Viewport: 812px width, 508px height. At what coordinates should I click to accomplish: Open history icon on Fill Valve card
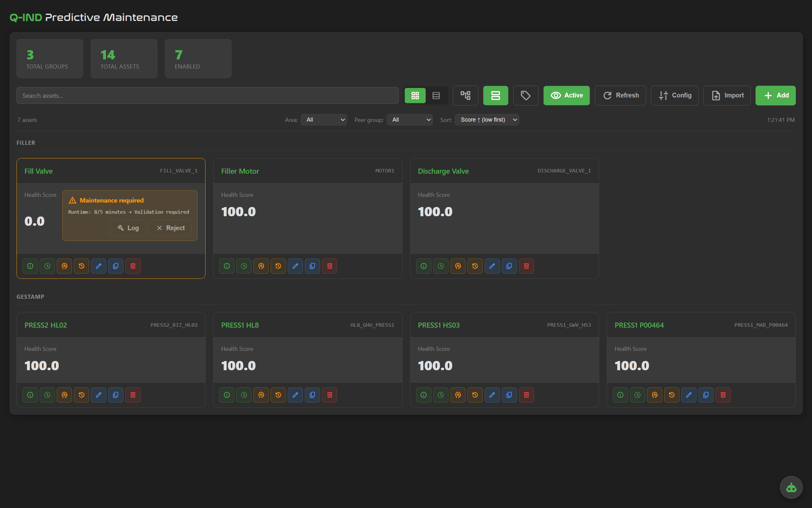(82, 266)
